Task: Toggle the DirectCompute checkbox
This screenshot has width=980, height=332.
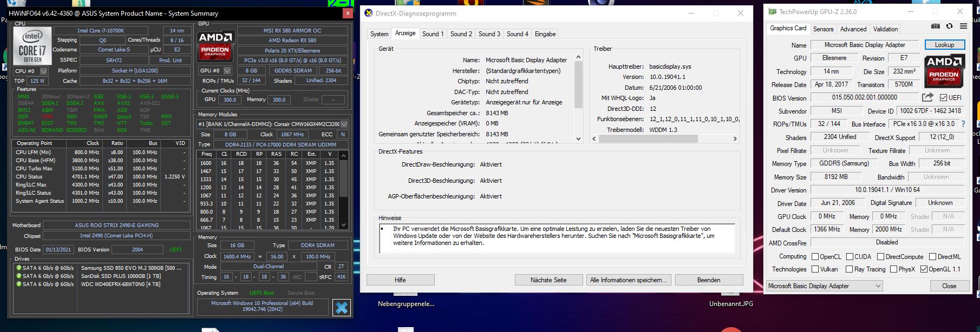Action: point(880,257)
